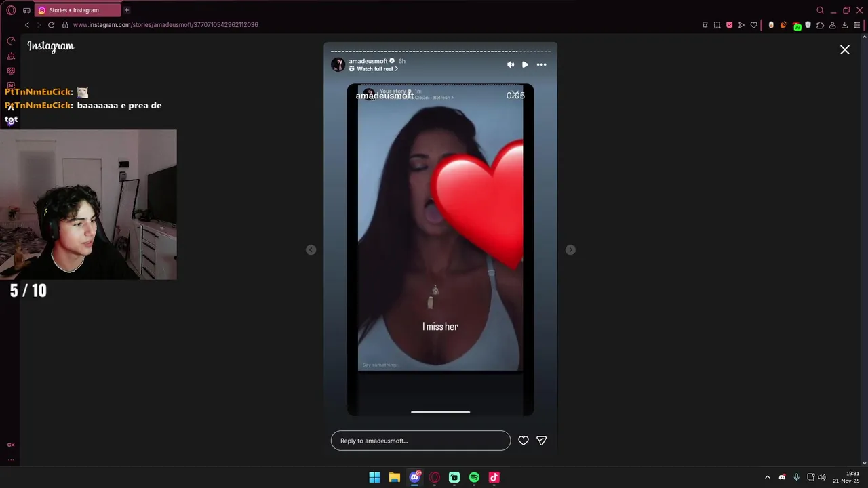Image resolution: width=868 pixels, height=488 pixels.
Task: Click the GX label in the sidebar
Action: pos(11,445)
